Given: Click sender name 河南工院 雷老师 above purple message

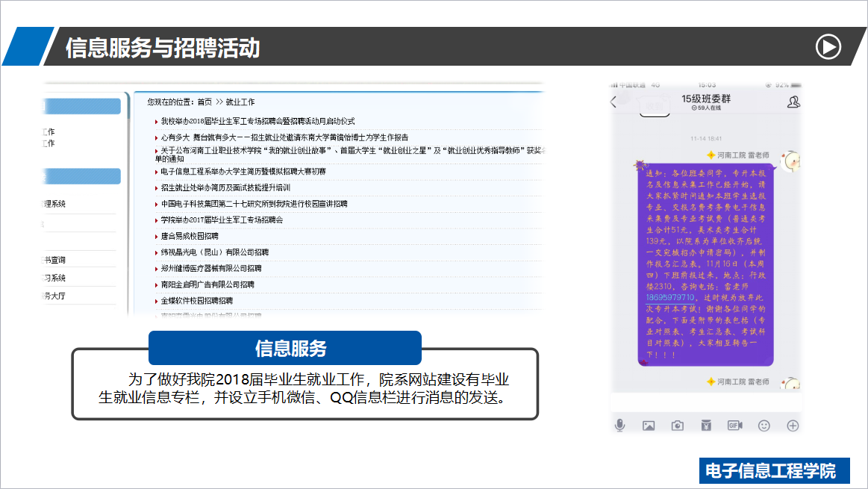Looking at the screenshot, I should [x=743, y=155].
